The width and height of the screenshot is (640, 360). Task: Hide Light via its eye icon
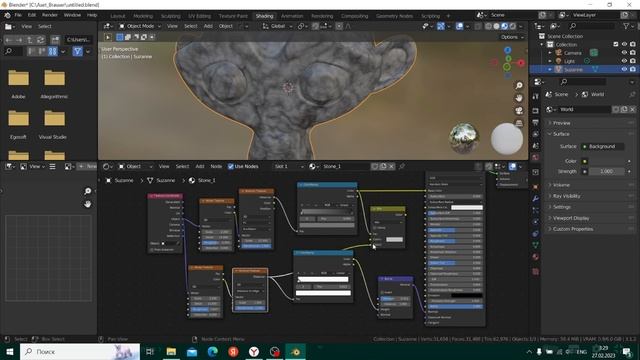pos(624,61)
